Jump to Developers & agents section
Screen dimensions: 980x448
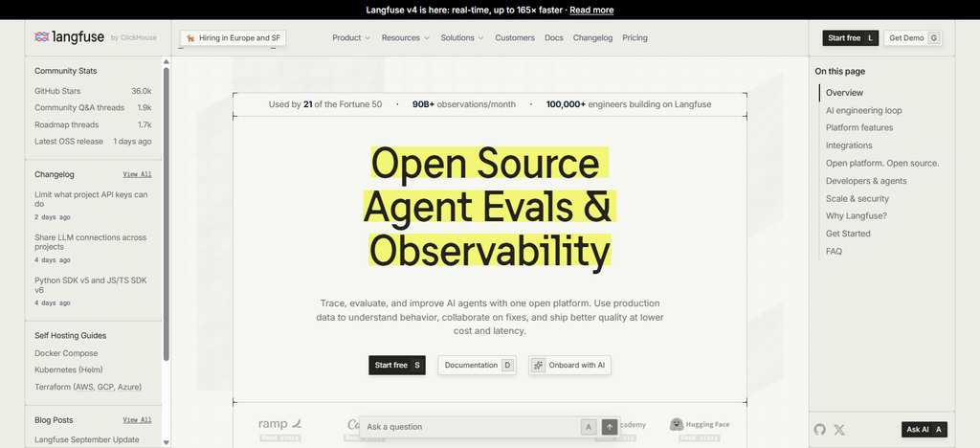coord(866,181)
